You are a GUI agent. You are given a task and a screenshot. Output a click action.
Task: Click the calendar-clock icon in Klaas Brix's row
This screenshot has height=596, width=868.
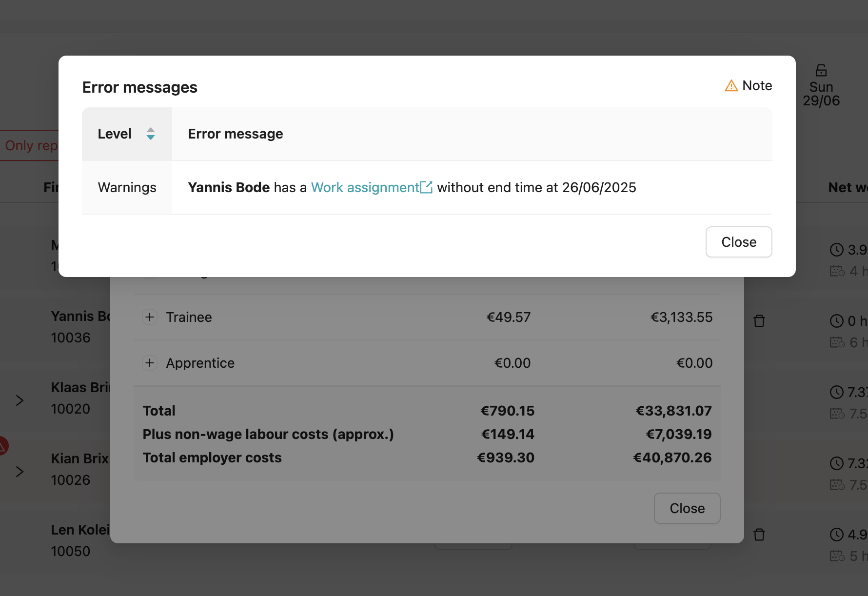[837, 414]
